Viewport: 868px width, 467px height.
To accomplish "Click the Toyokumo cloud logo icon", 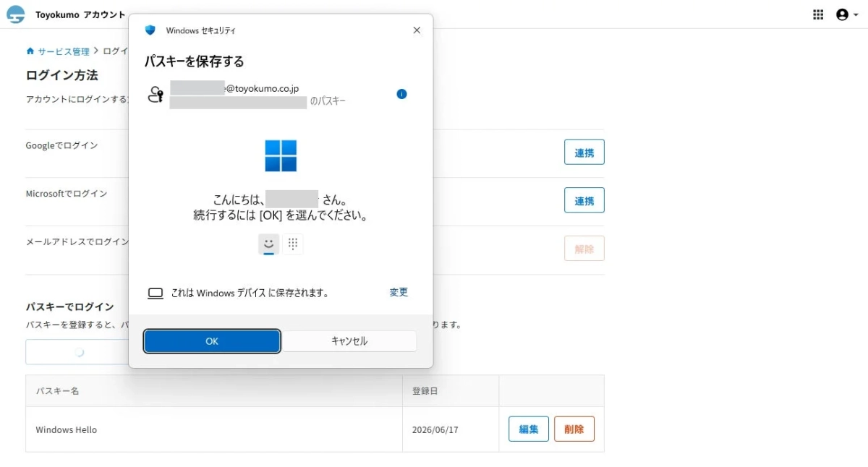I will click(x=15, y=14).
